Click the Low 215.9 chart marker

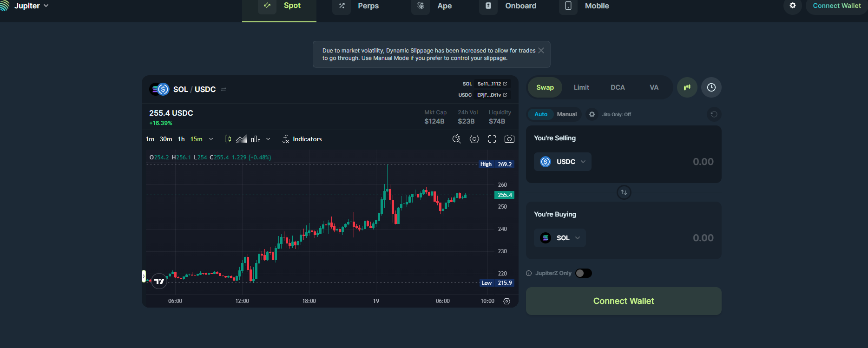(497, 283)
